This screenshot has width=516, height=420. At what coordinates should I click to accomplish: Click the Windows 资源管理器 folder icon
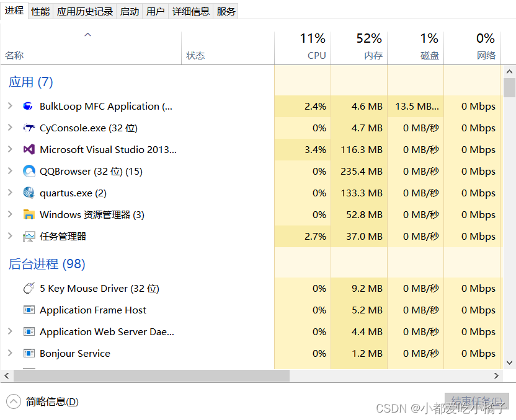coord(29,214)
